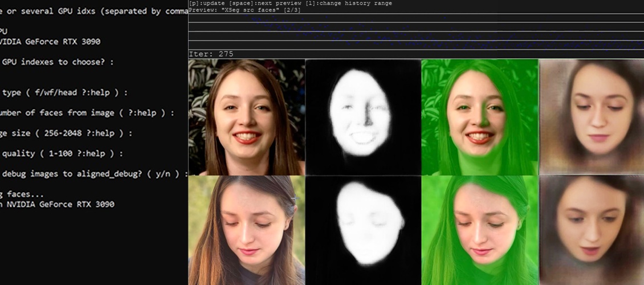Click the [l]:change history range hint
644x285 pixels.
pos(359,3)
